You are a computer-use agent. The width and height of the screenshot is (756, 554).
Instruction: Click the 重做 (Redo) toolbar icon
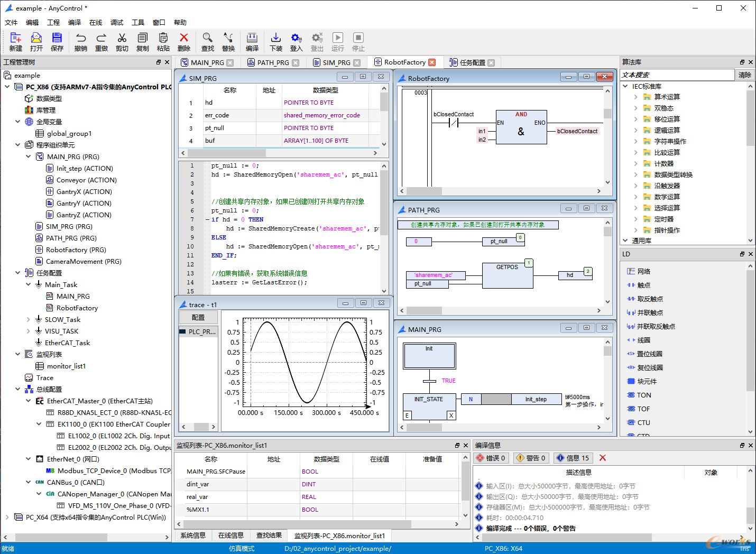point(102,38)
